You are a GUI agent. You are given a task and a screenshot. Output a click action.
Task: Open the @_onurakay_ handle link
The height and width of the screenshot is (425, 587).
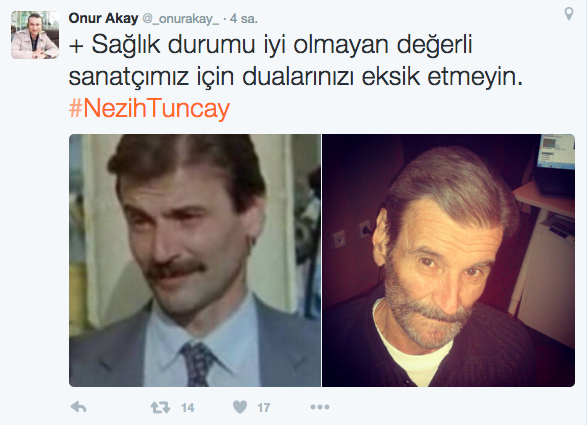click(180, 19)
